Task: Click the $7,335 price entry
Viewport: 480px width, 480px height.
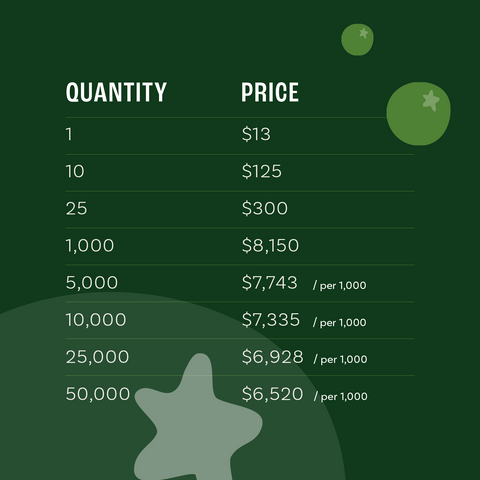Action: click(271, 320)
